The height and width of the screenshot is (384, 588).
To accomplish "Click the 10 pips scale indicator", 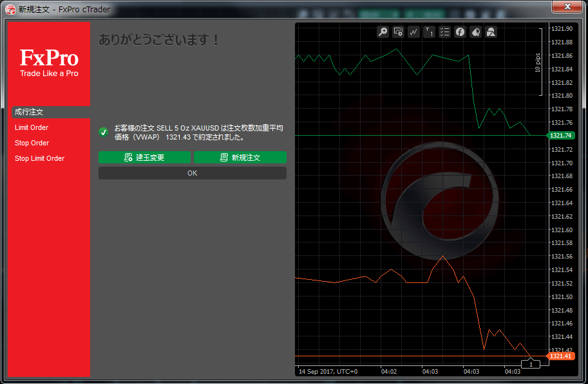I will click(538, 62).
